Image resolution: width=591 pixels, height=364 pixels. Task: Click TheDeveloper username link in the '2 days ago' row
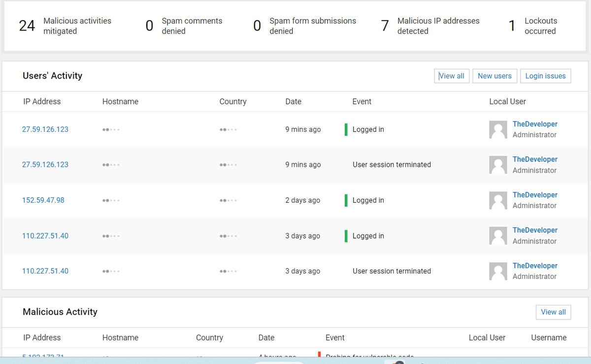click(x=535, y=195)
